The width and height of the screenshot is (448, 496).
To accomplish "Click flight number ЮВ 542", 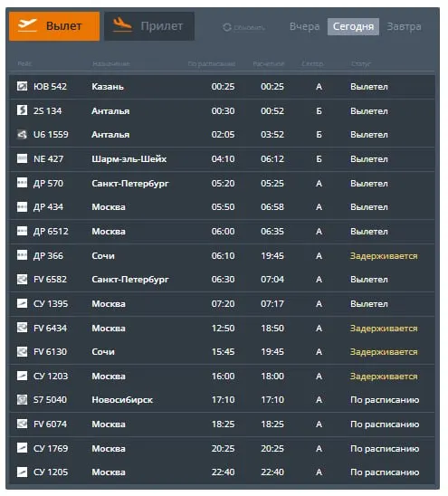I will pyautogui.click(x=50, y=86).
